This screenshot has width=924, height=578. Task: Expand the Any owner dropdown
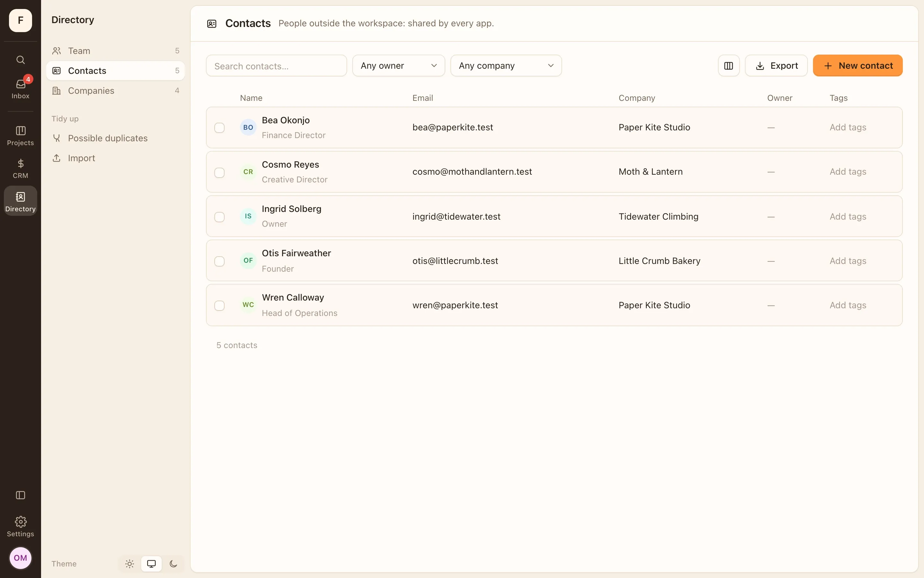coord(398,66)
